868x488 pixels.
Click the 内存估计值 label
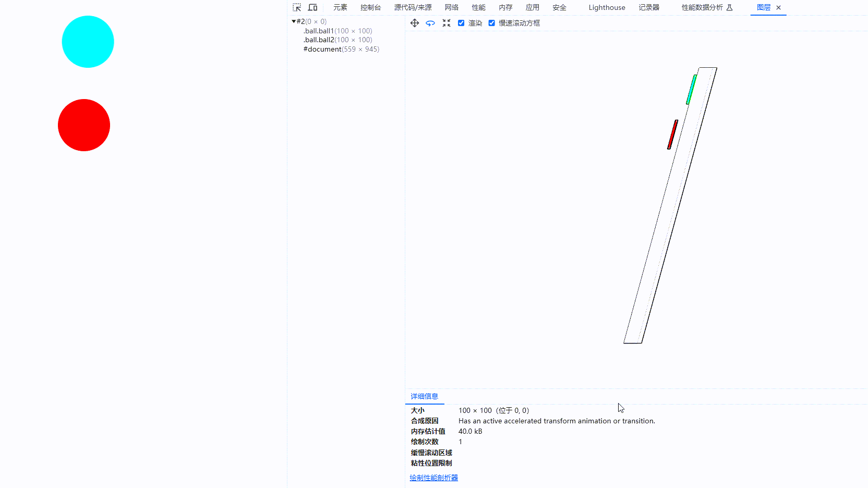428,431
